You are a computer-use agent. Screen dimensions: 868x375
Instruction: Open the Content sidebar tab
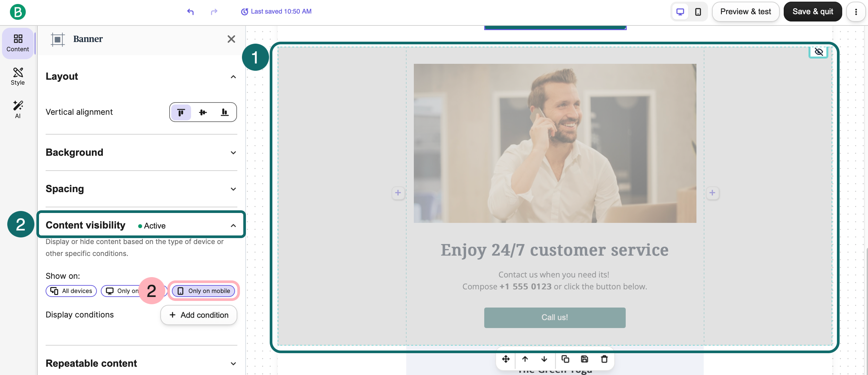coord(18,43)
